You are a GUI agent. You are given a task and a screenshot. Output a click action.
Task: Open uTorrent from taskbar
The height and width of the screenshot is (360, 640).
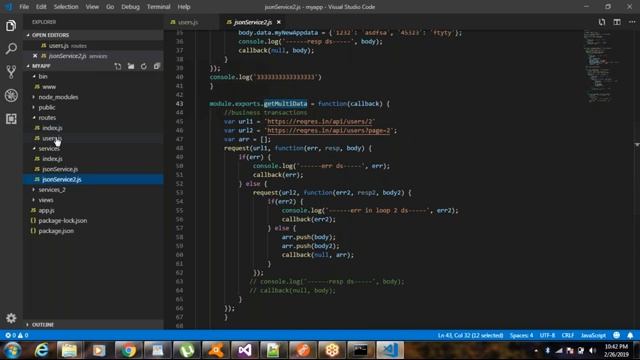(x=187, y=350)
